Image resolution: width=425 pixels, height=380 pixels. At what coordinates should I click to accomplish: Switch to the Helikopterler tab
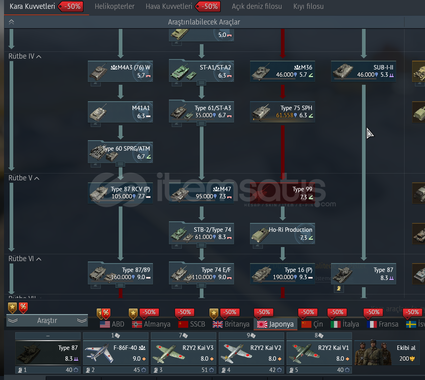[114, 6]
